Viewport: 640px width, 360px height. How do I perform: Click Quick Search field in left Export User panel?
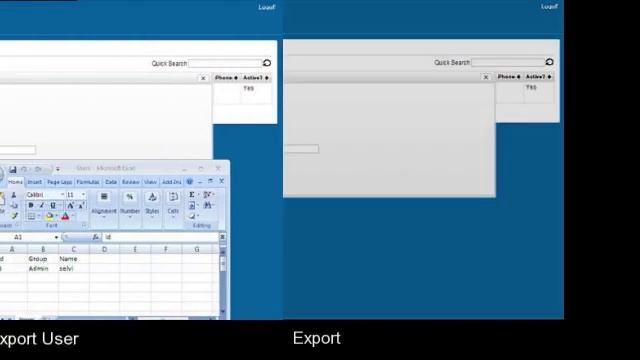pos(225,63)
